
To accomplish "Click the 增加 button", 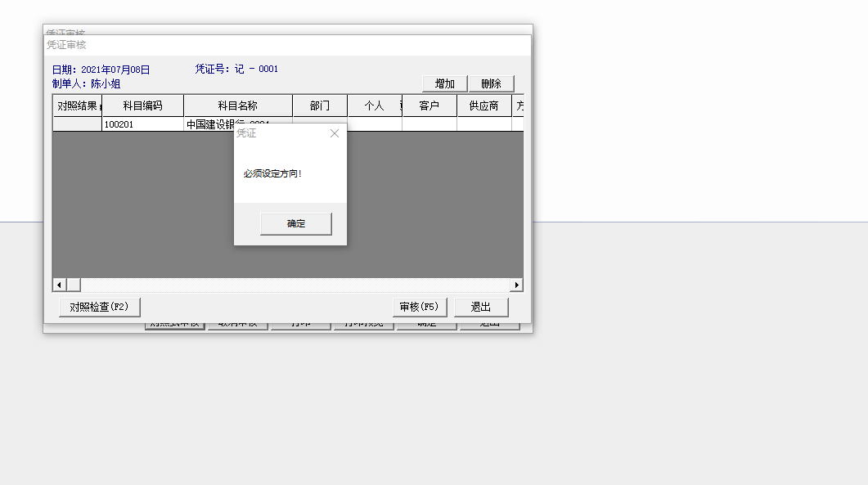I will pyautogui.click(x=444, y=83).
